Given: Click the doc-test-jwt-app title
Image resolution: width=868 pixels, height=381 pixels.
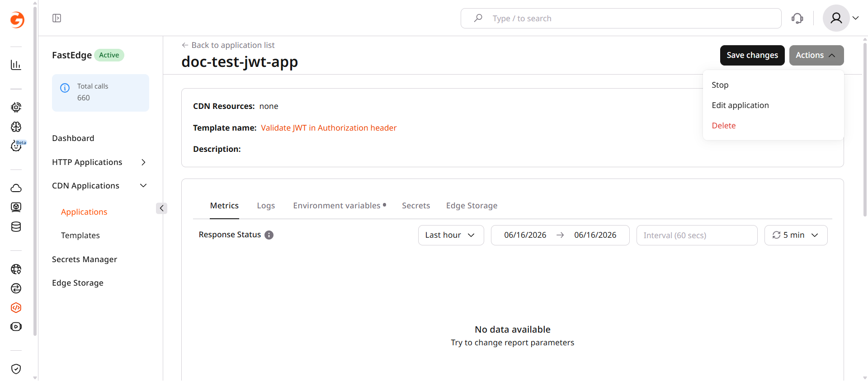Looking at the screenshot, I should 240,62.
